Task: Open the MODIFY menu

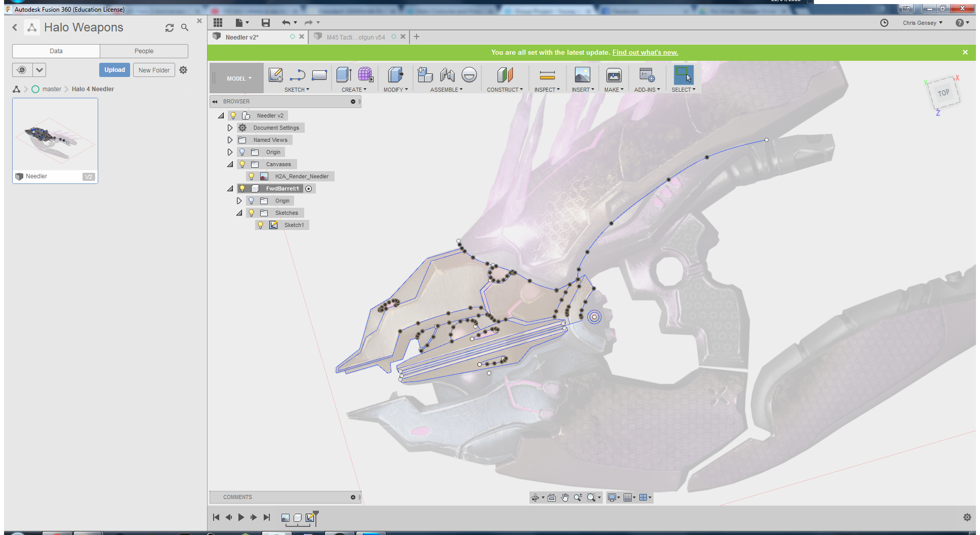Action: 395,90
